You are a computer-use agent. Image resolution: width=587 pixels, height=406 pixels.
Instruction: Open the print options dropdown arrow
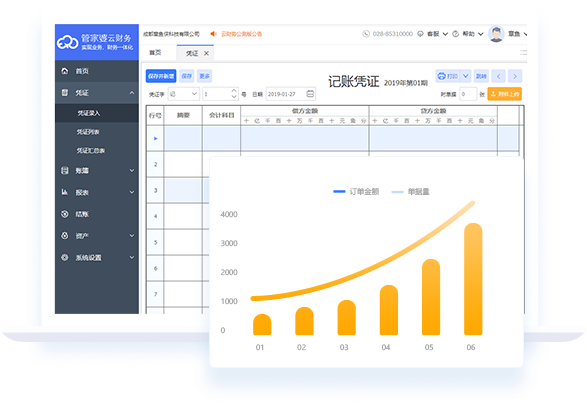click(466, 76)
